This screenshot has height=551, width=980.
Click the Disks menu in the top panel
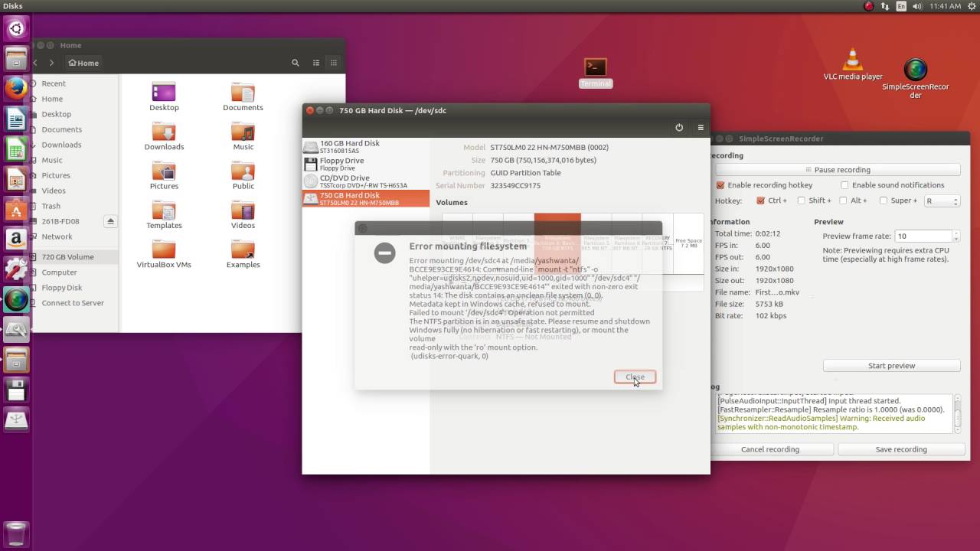tap(13, 6)
